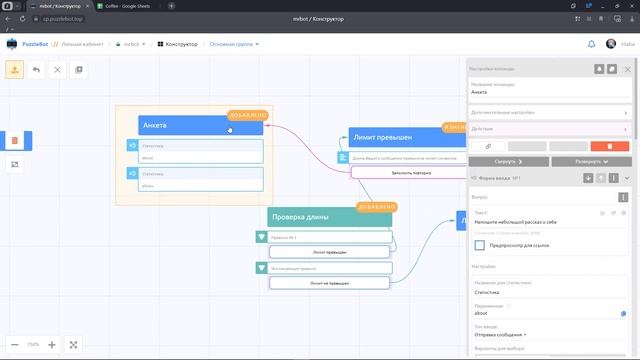The image size is (640, 360).
Task: Click the filter icon for Правило №1
Action: tap(262, 237)
